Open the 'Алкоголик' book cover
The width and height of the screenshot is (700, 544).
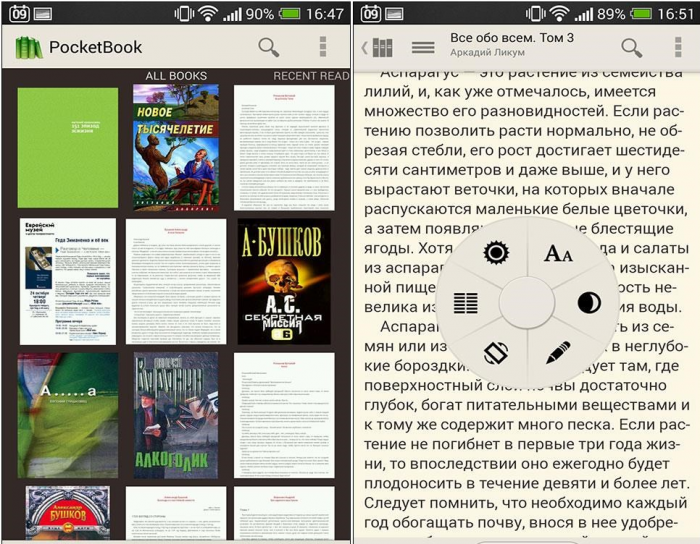[x=176, y=414]
